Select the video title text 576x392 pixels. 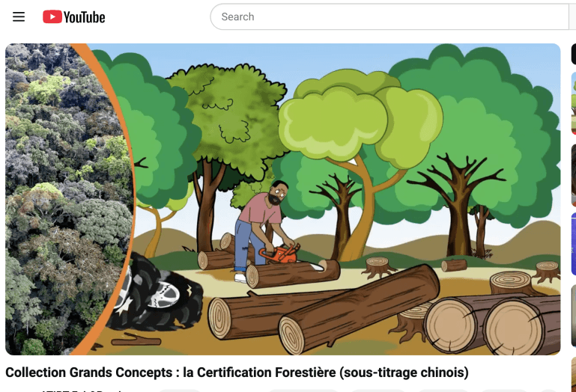237,373
